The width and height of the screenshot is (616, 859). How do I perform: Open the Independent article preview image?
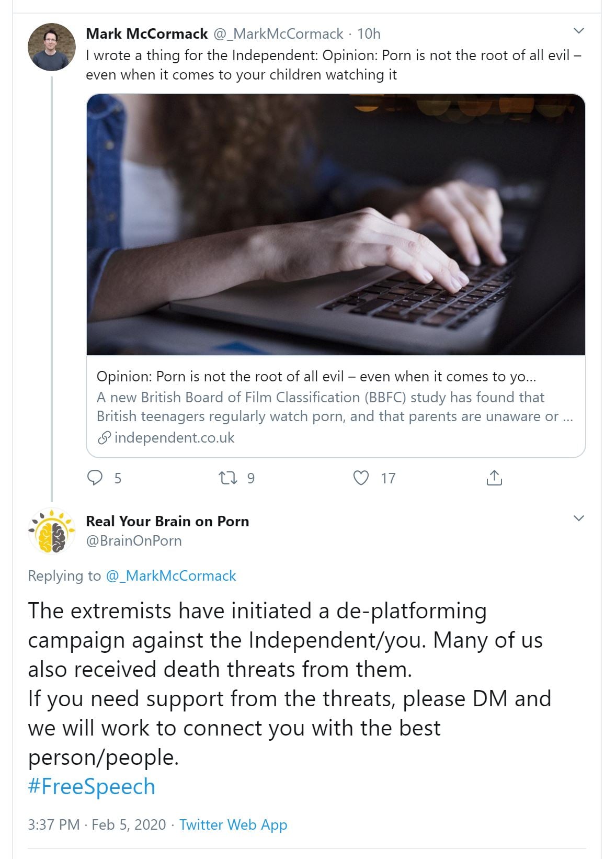click(x=336, y=225)
